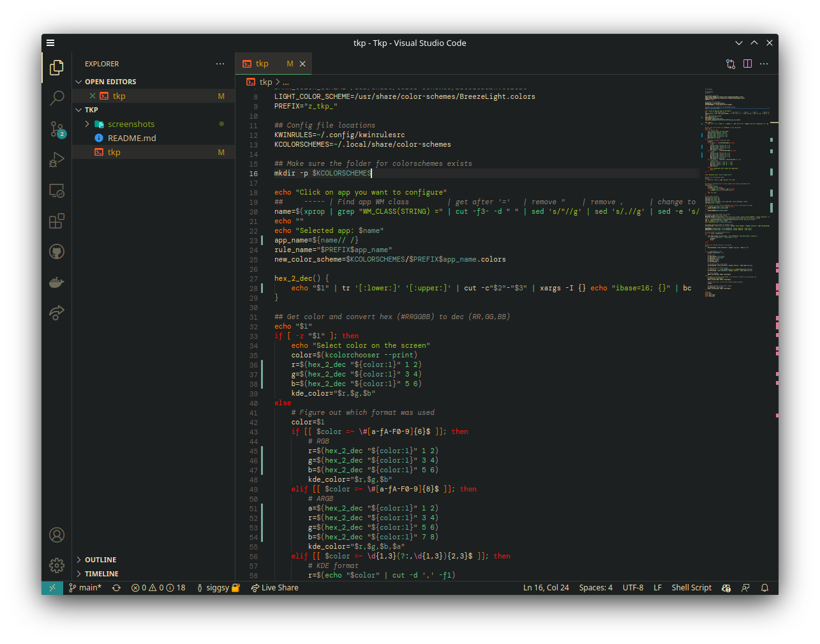Open the Extensions view
Image resolution: width=820 pixels, height=644 pixels.
(x=57, y=221)
